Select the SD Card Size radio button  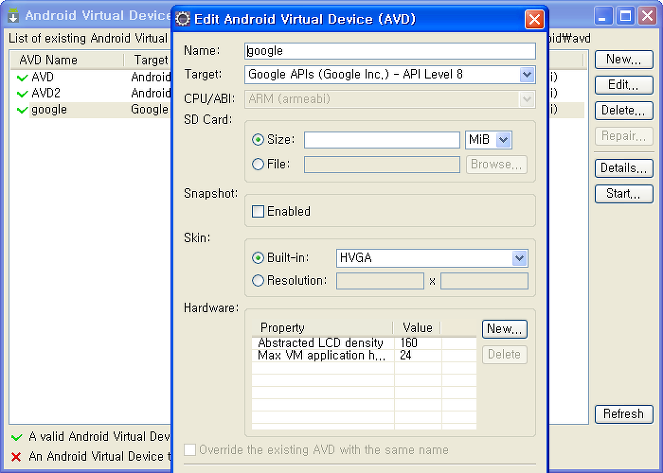coord(258,139)
